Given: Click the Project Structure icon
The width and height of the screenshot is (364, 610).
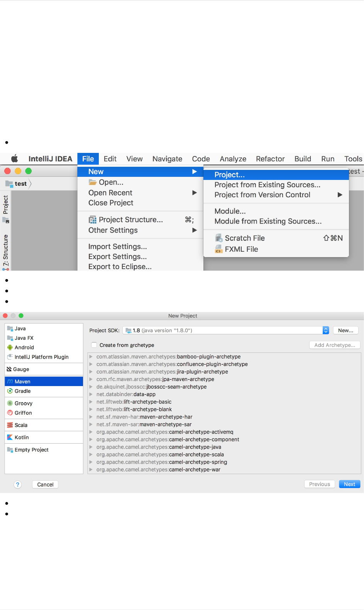Looking at the screenshot, I should (x=93, y=220).
